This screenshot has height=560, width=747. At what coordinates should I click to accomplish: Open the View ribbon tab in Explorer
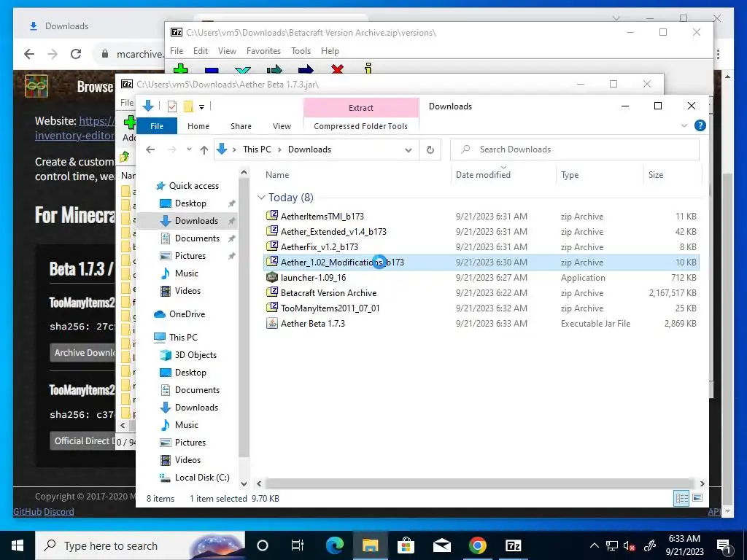click(282, 126)
